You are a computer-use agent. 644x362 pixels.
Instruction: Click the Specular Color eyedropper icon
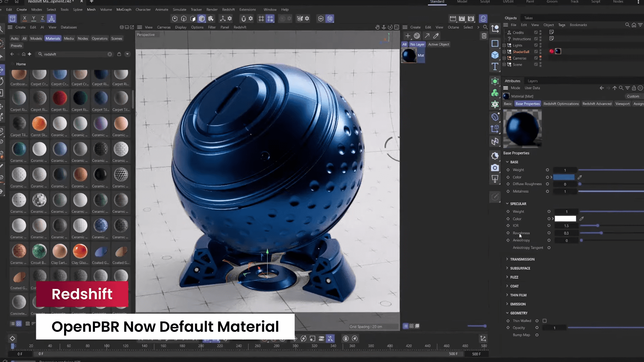tap(582, 219)
